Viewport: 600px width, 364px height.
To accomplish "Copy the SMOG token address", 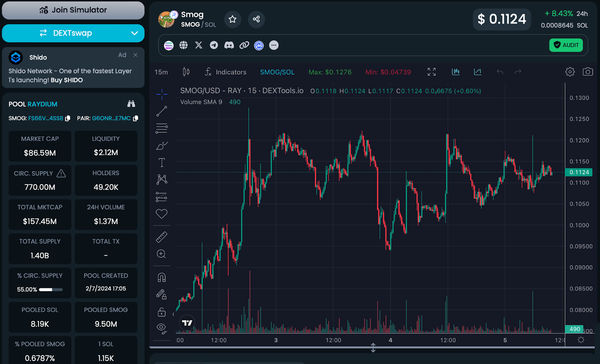I will coord(68,118).
